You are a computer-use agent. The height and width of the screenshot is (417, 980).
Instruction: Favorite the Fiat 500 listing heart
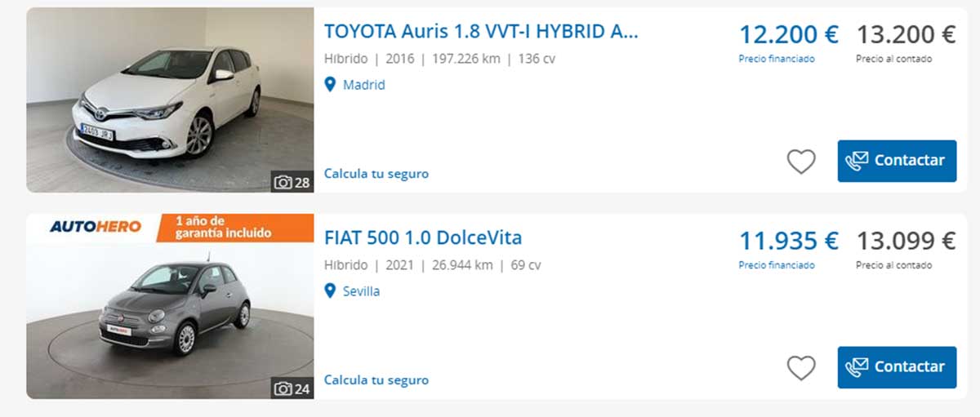point(800,368)
